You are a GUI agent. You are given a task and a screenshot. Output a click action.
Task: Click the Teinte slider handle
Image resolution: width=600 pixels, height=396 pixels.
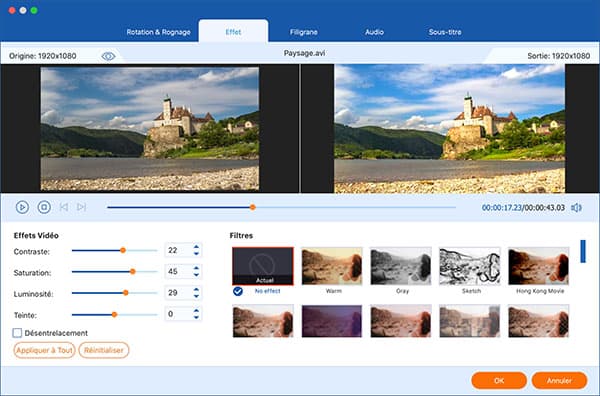[x=114, y=315]
